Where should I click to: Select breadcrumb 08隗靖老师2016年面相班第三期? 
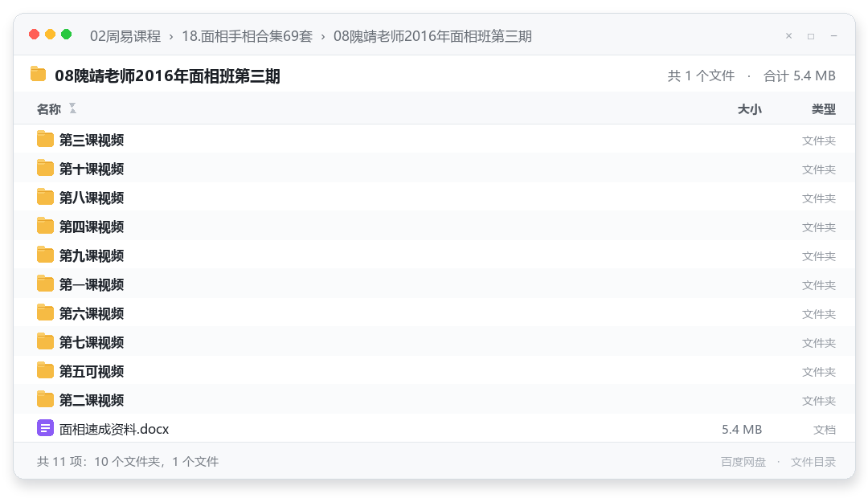432,36
